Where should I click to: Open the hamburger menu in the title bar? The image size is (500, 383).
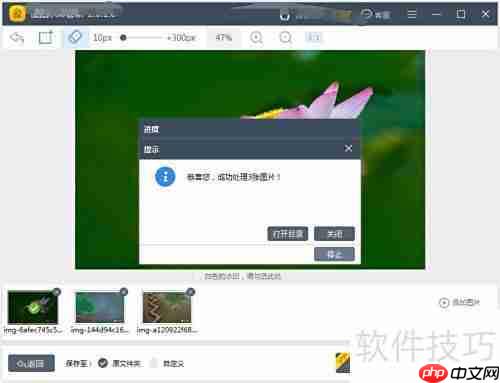click(412, 14)
